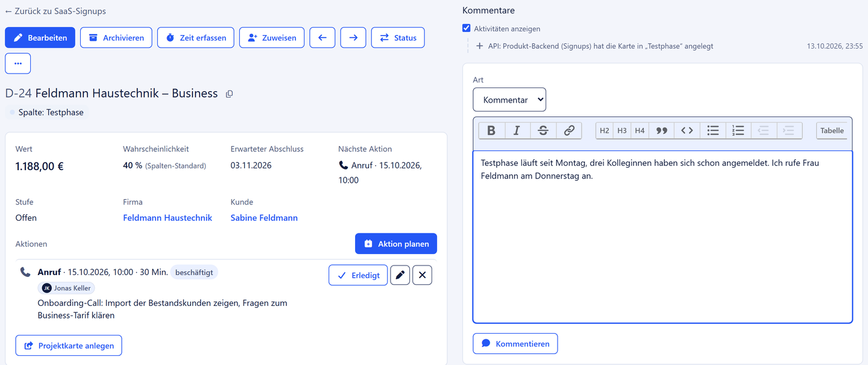Click the Bearbeiten button
Image resolution: width=868 pixels, height=365 pixels.
click(40, 37)
